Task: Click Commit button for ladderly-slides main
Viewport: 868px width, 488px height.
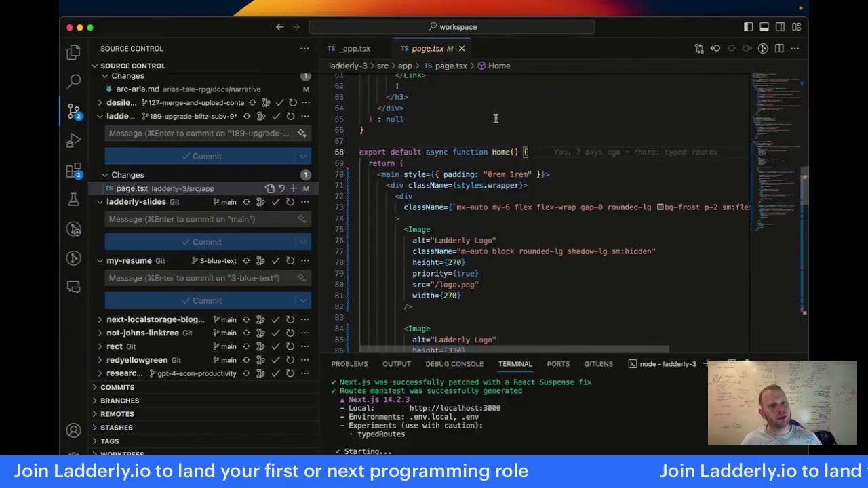Action: [x=201, y=242]
